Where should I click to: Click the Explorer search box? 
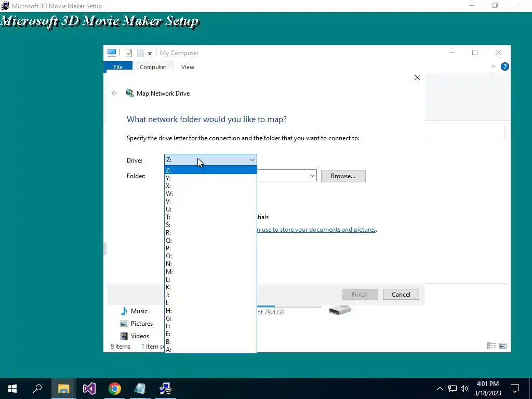[x=465, y=131]
